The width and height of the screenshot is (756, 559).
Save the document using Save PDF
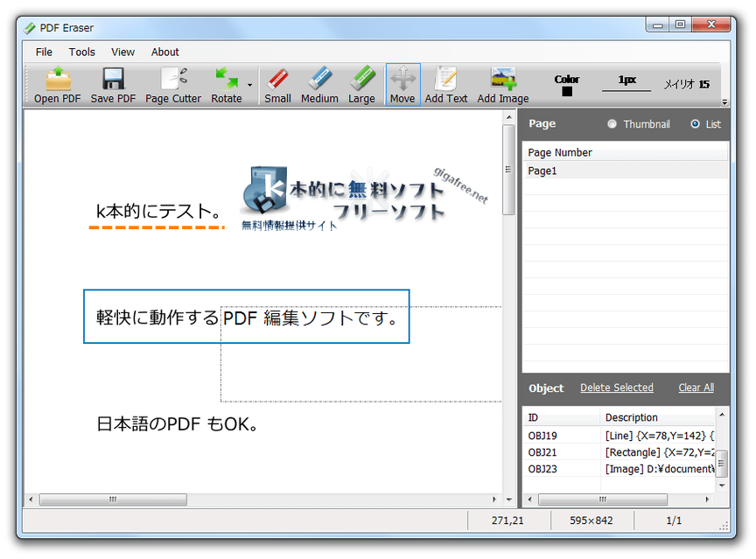(113, 85)
